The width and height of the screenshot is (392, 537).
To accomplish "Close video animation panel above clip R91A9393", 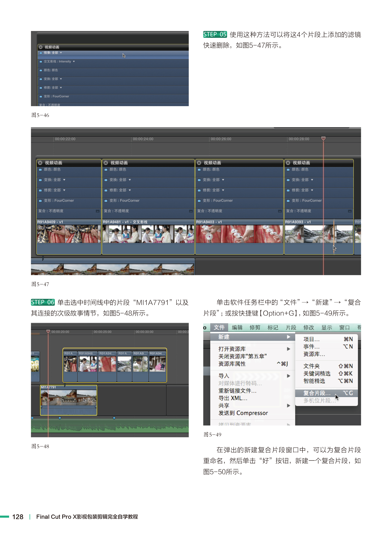I will [288, 163].
